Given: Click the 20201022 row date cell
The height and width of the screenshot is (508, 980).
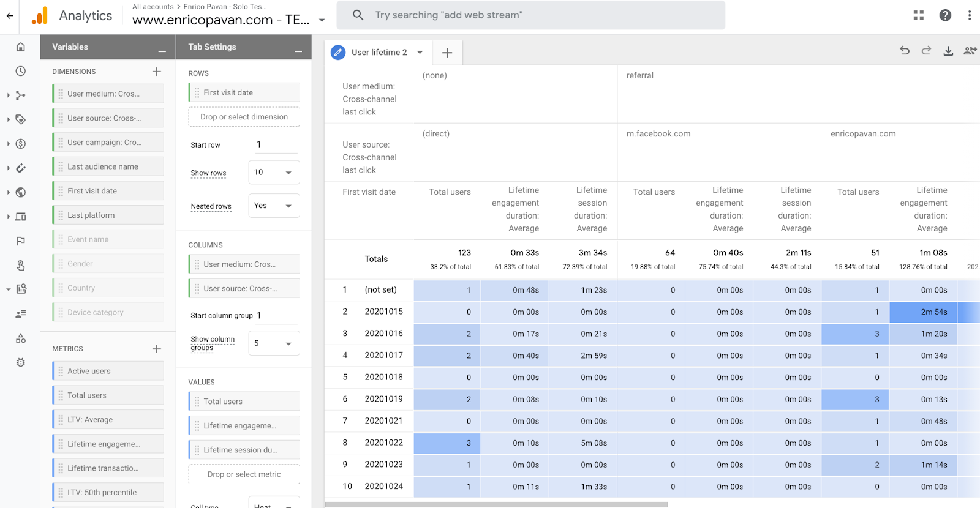Looking at the screenshot, I should click(x=384, y=443).
